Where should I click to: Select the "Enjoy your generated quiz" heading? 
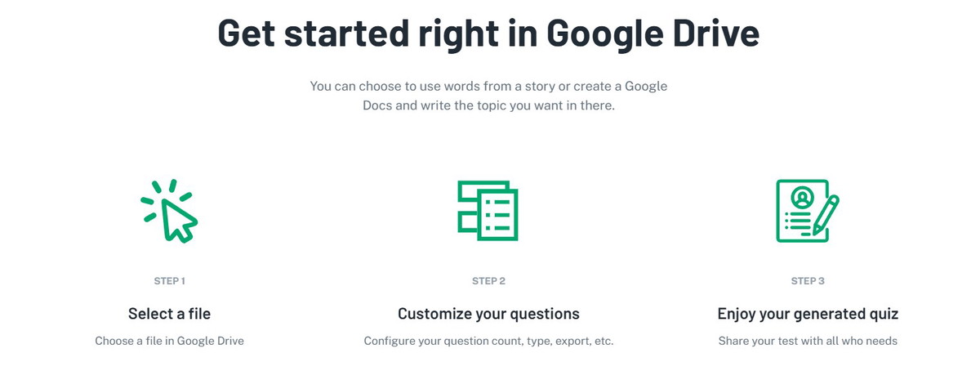(808, 314)
